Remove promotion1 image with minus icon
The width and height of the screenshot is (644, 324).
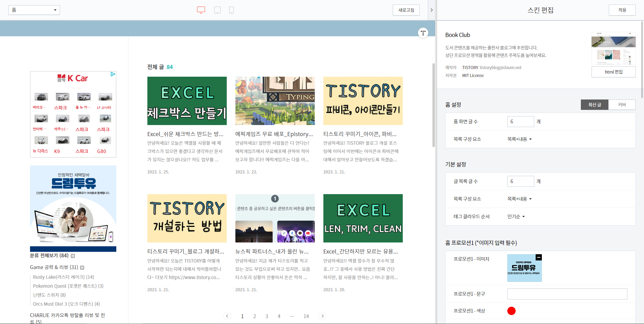(x=539, y=257)
